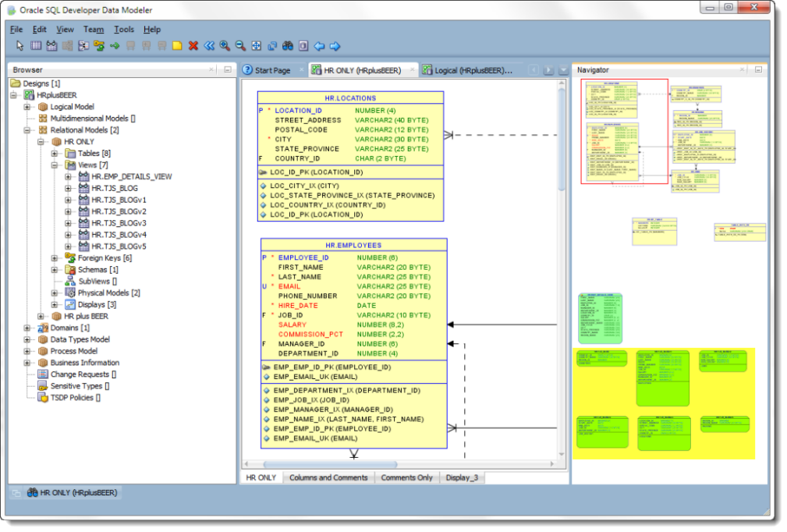
Task: Expand the HR.EMP_DETAILS_VIEW node
Action: tap(68, 176)
